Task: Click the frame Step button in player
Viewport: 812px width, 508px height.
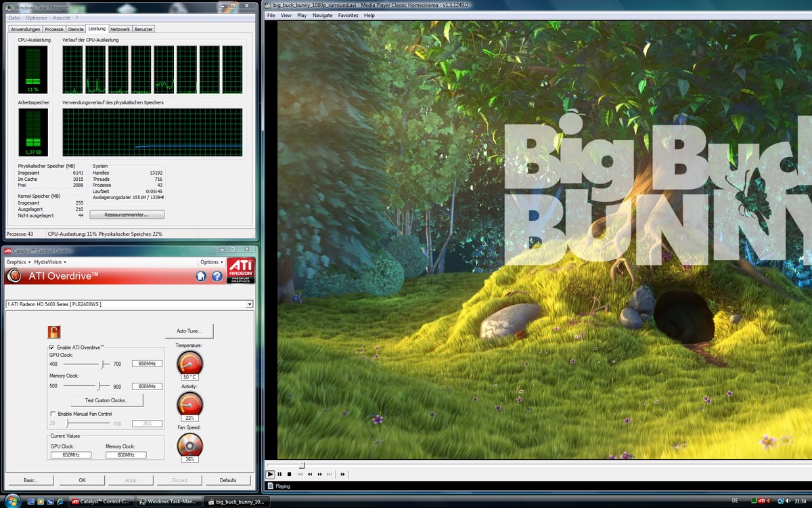Action: point(342,474)
